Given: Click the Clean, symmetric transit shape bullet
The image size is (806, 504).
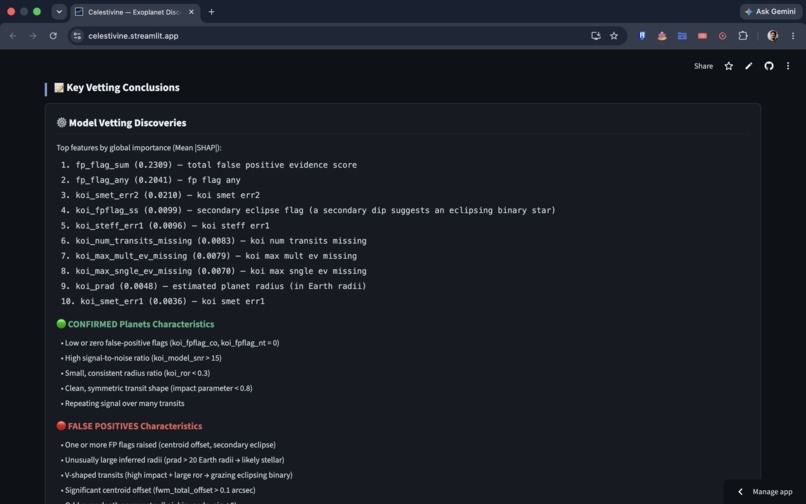Looking at the screenshot, I should click(156, 388).
